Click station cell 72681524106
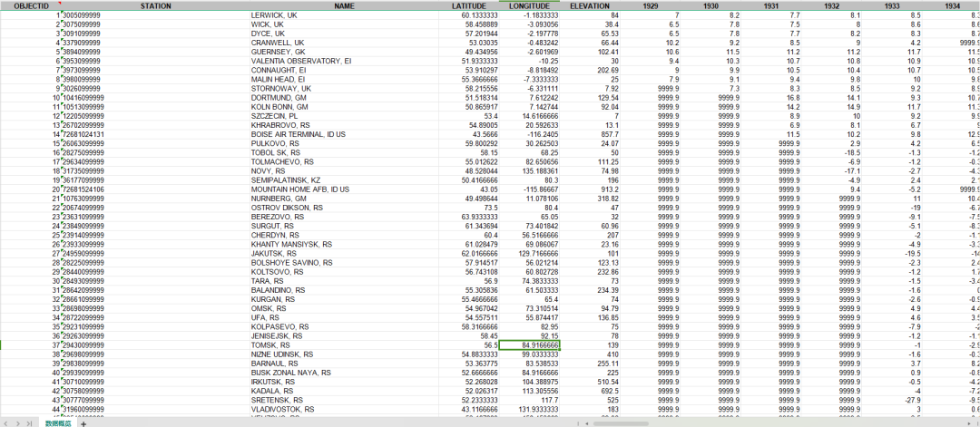This screenshot has width=980, height=427. 156,190
